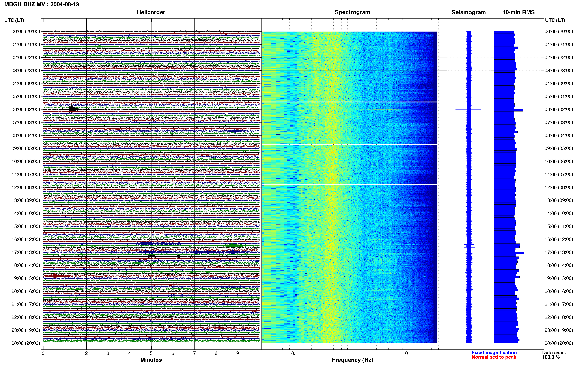Click the right UTC (LT) axis label

(x=555, y=20)
